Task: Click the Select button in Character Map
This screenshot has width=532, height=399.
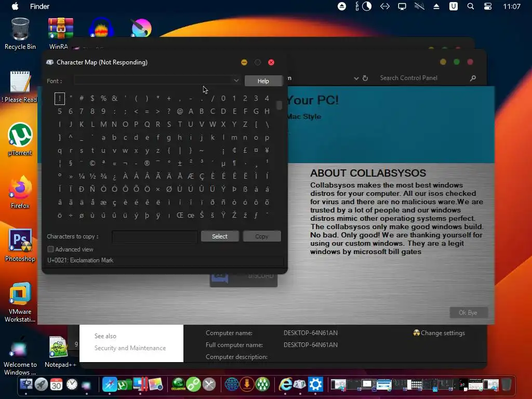Action: (220, 236)
